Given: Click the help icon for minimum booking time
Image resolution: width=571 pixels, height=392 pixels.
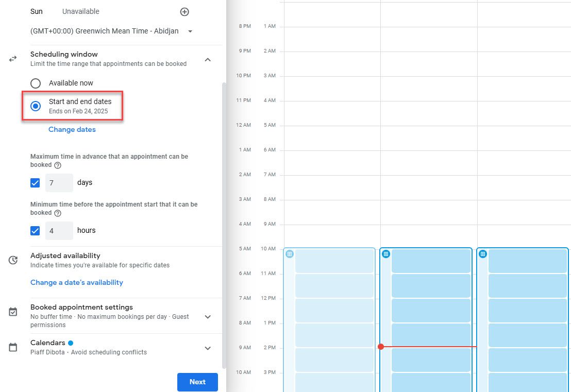Looking at the screenshot, I should (57, 213).
